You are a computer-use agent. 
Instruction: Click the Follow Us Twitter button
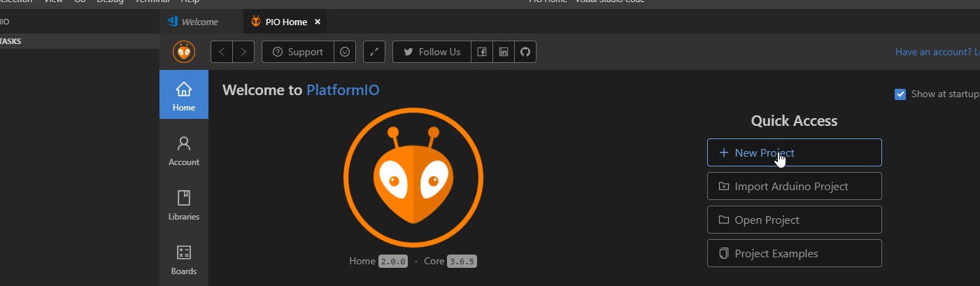click(x=432, y=52)
